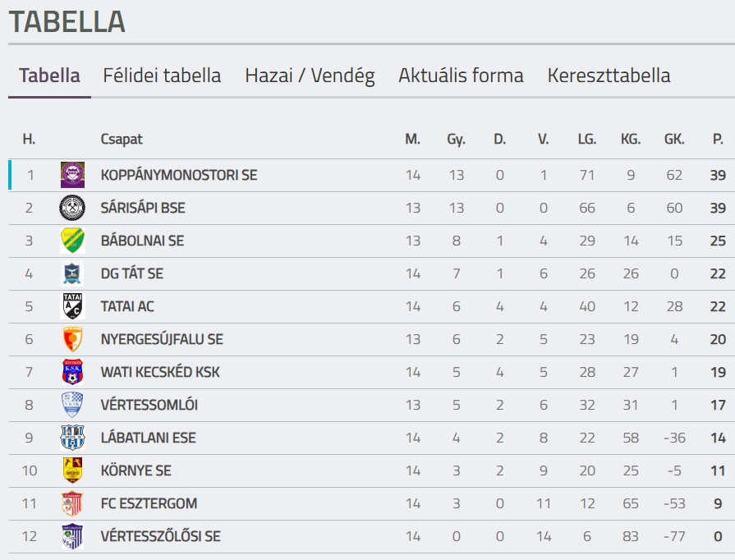Click the FC Esztergom club logo
This screenshot has width=735, height=560.
coord(72,503)
